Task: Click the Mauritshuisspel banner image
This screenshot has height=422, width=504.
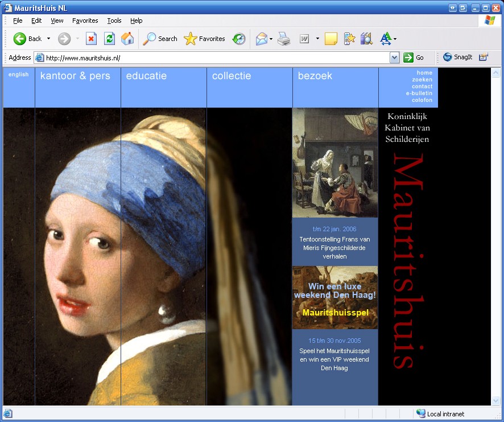Action: coord(335,297)
